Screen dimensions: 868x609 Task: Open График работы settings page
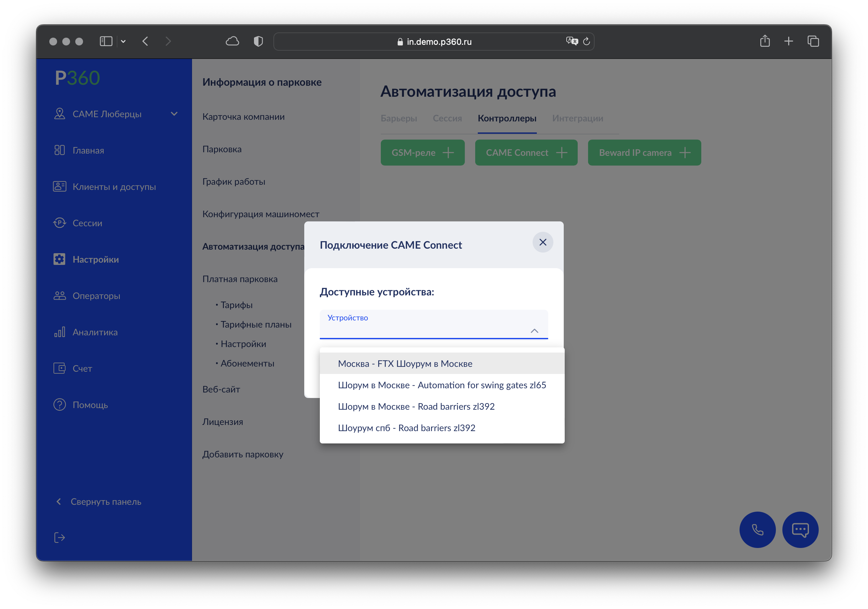pyautogui.click(x=234, y=181)
